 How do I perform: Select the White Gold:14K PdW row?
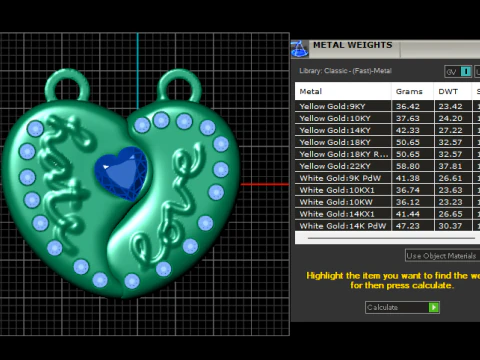pyautogui.click(x=387, y=226)
